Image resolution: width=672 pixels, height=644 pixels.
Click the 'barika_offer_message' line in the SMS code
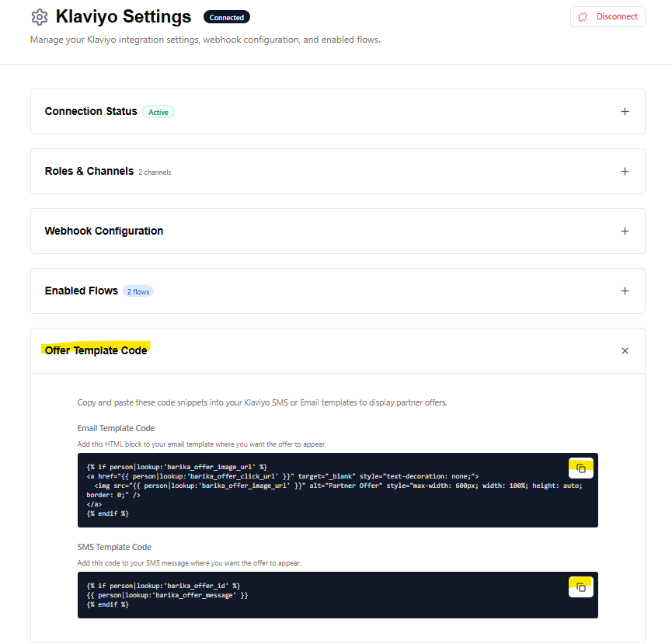pyautogui.click(x=168, y=595)
